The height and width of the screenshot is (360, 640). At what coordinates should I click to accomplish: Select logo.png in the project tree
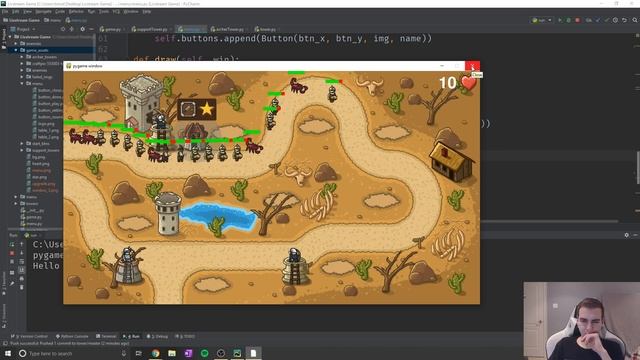(x=46, y=123)
